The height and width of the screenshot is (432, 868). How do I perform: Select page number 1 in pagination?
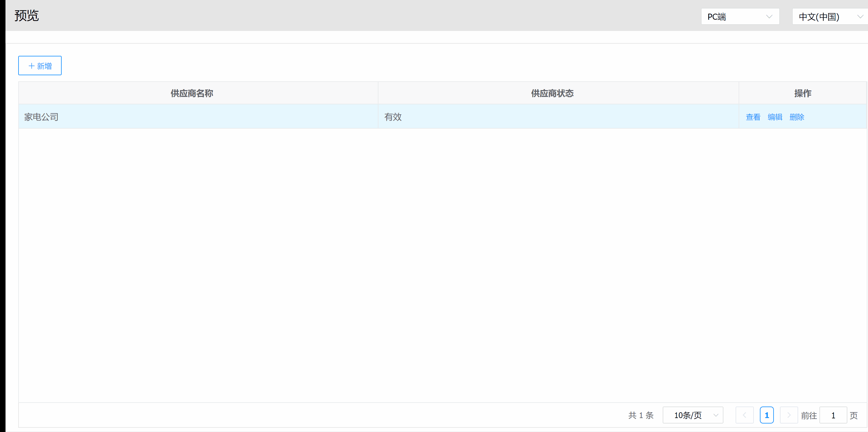click(x=767, y=415)
